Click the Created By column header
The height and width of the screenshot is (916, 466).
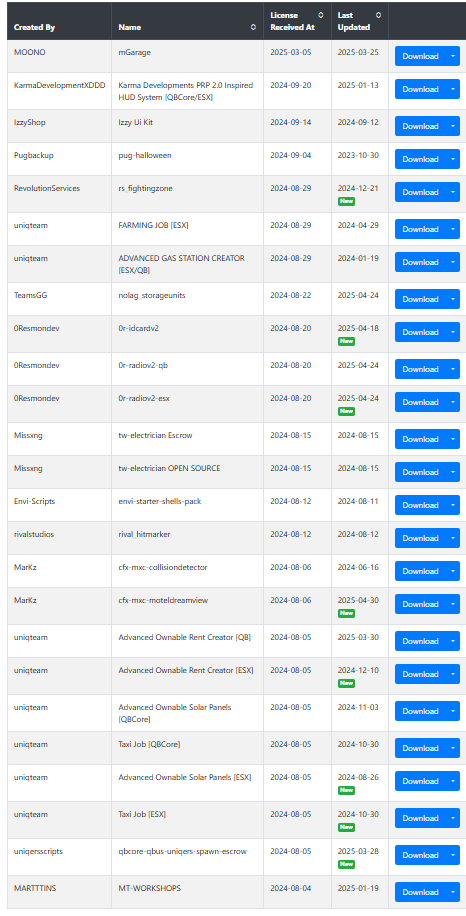click(34, 27)
